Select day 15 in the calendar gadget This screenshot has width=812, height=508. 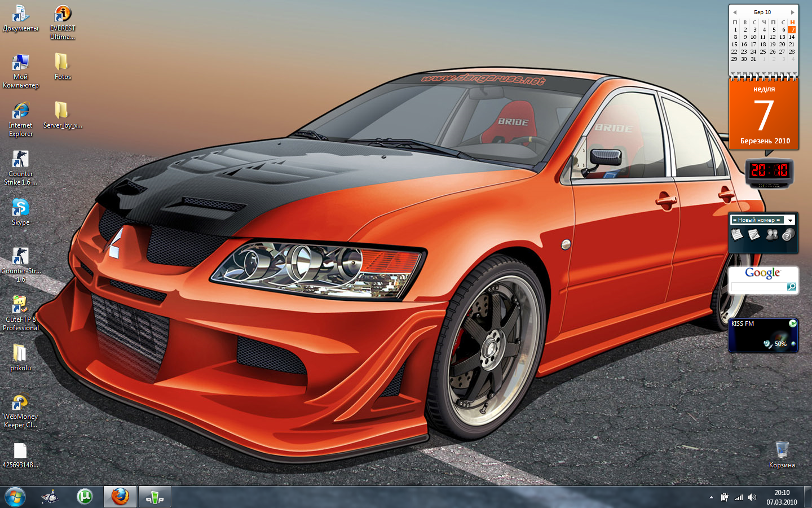pos(734,44)
